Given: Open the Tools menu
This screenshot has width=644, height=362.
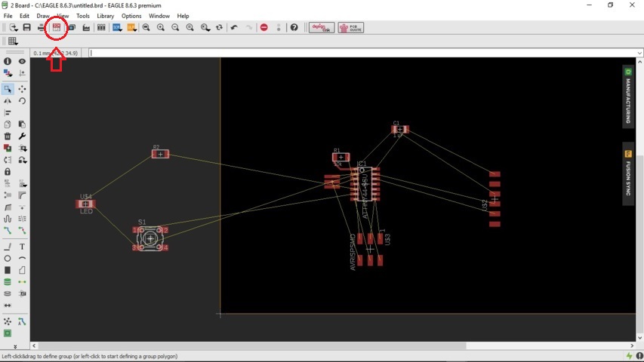Looking at the screenshot, I should pyautogui.click(x=82, y=16).
